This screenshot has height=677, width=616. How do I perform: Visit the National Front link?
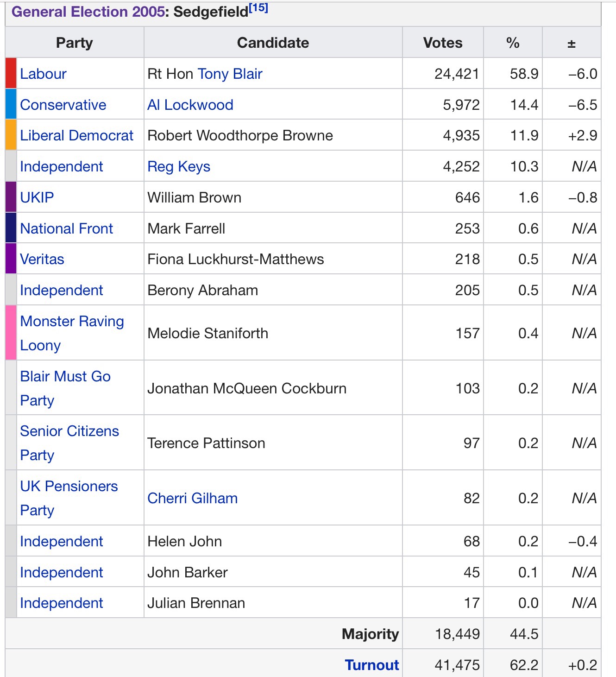point(66,228)
